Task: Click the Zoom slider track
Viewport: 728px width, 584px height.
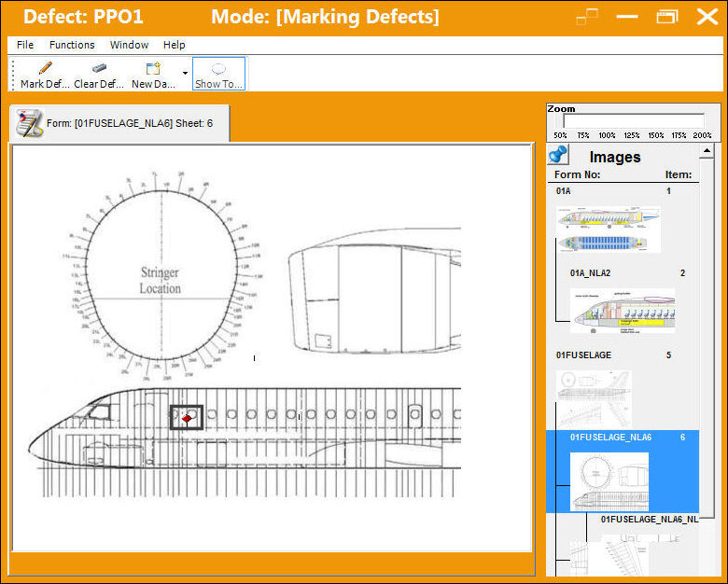Action: click(x=634, y=121)
